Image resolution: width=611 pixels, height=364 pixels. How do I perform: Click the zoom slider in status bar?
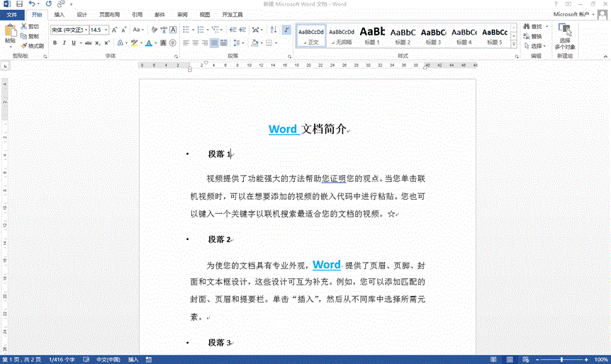coord(562,359)
